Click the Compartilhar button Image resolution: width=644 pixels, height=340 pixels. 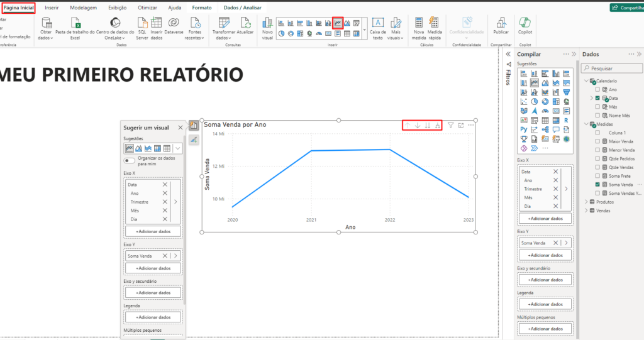(626, 8)
